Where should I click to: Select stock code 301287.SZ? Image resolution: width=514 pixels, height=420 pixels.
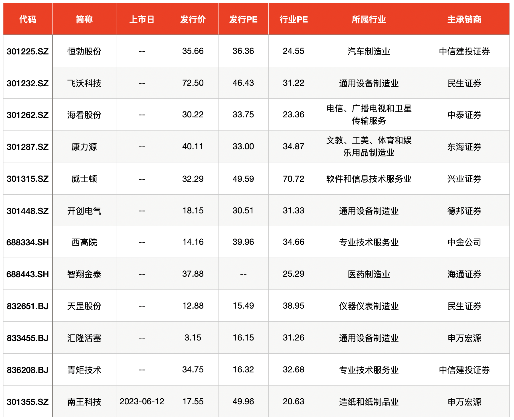tap(28, 147)
